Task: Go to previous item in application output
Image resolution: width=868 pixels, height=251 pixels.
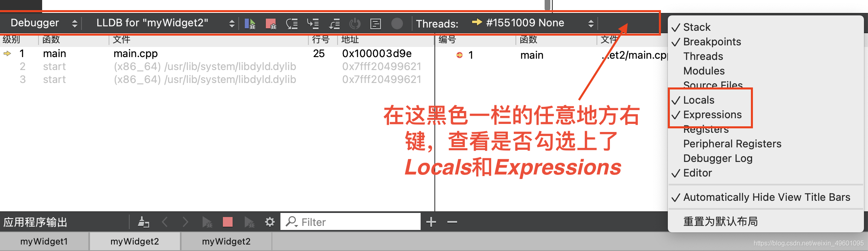Action: click(x=165, y=222)
